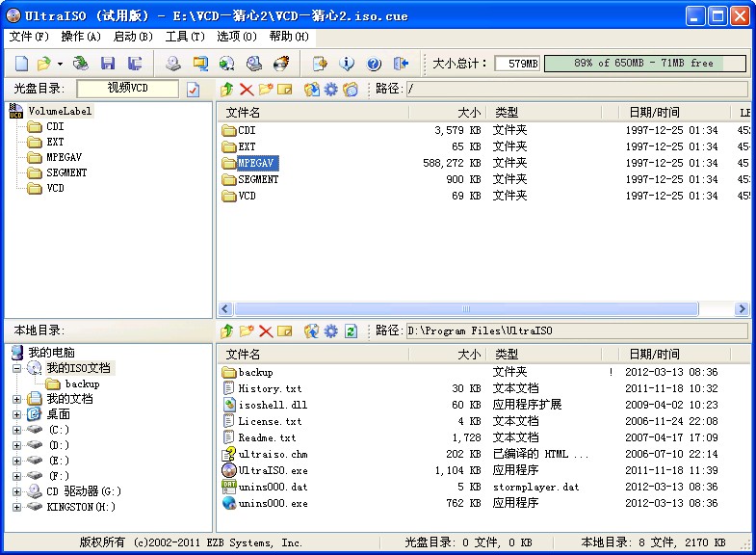The image size is (756, 555).
Task: Click the 579MB total size field
Action: (517, 64)
